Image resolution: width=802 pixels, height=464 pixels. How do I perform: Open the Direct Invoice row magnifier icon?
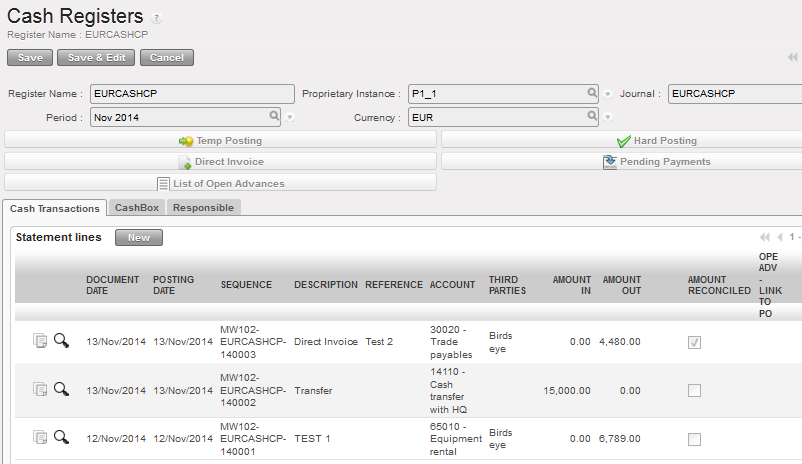[61, 341]
